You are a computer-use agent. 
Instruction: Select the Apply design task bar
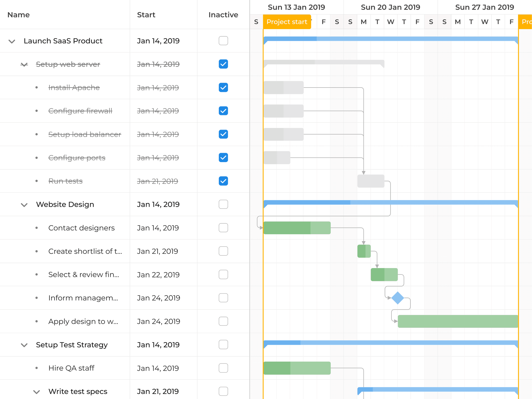pos(458,321)
